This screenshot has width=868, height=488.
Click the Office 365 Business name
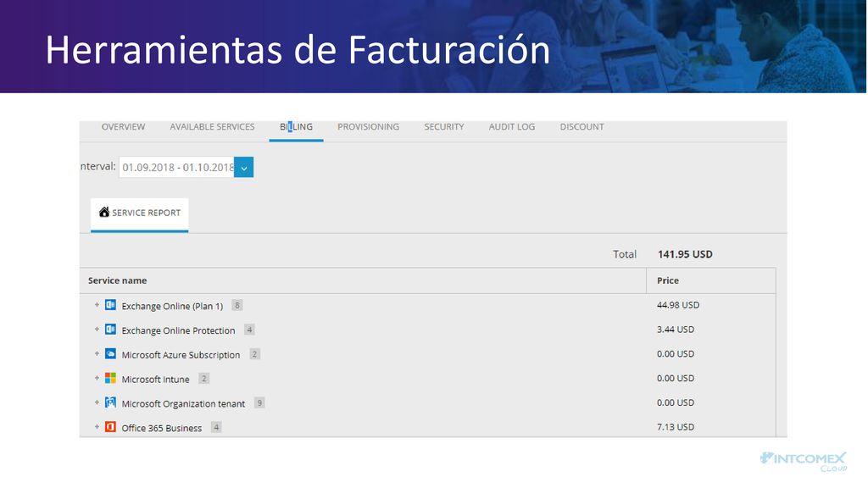[162, 428]
